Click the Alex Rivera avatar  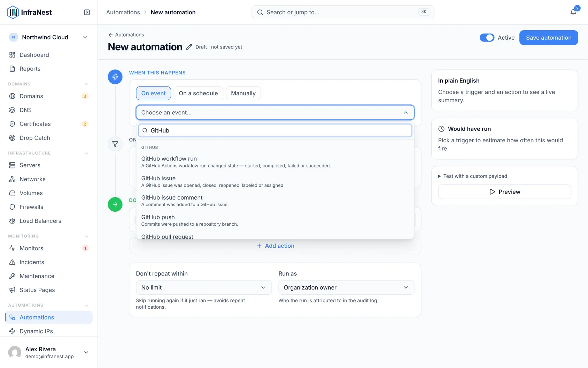pyautogui.click(x=15, y=352)
